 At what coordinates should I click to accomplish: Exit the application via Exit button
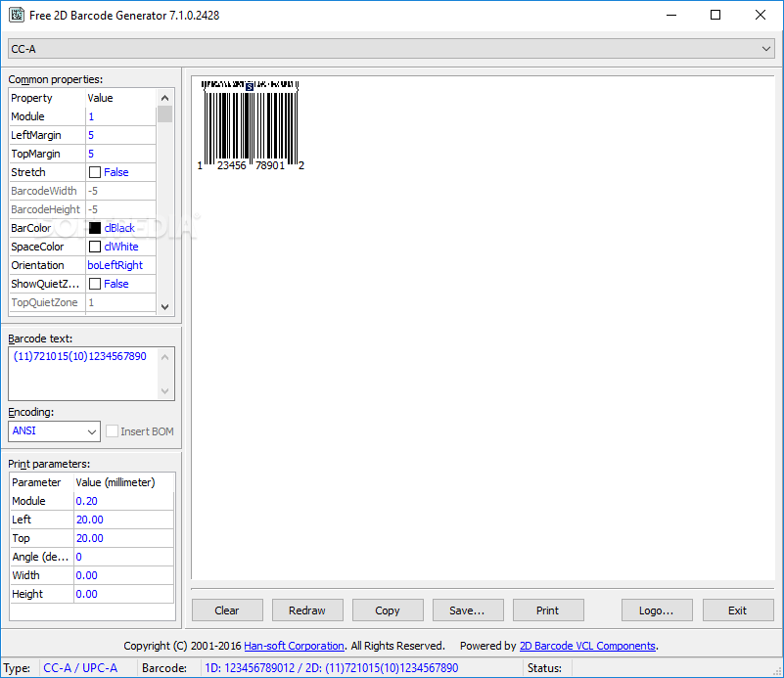coord(737,610)
